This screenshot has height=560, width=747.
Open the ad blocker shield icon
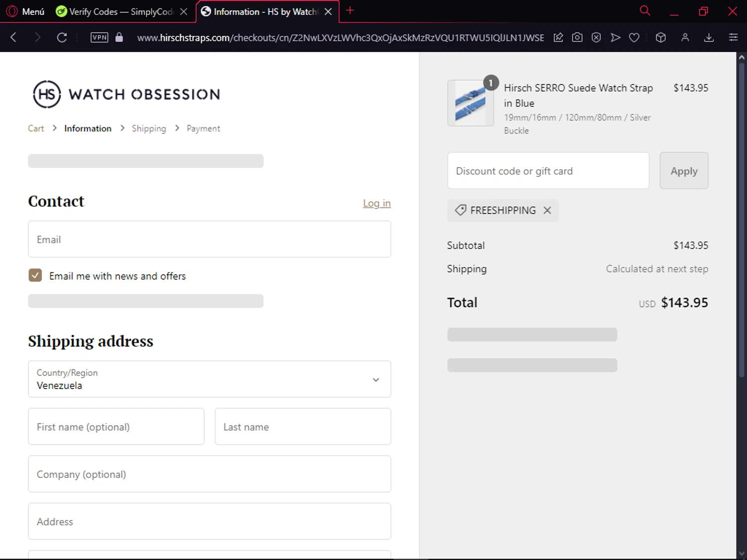click(x=596, y=37)
